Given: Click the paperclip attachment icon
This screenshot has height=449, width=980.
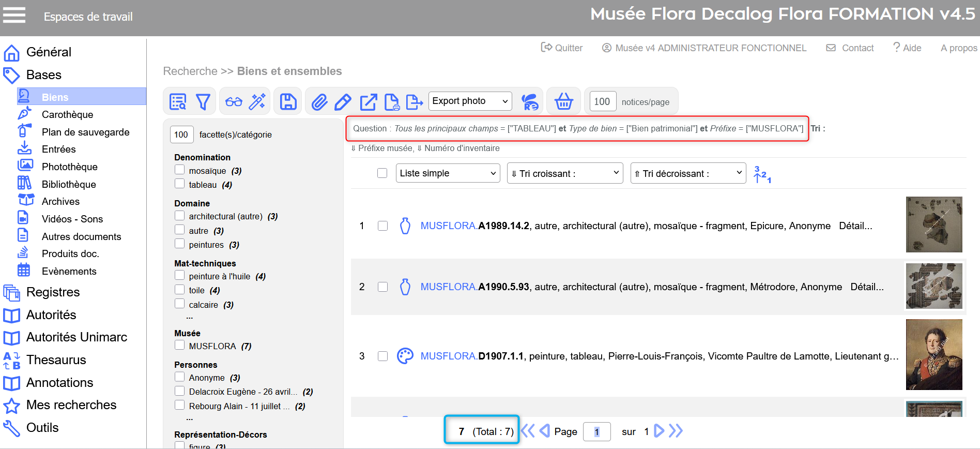Looking at the screenshot, I should [319, 101].
